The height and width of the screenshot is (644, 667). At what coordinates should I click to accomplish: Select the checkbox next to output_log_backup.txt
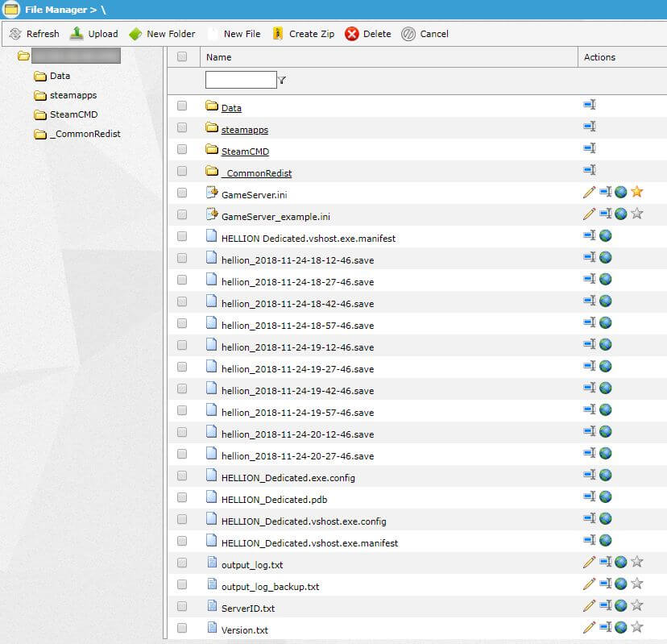click(182, 584)
